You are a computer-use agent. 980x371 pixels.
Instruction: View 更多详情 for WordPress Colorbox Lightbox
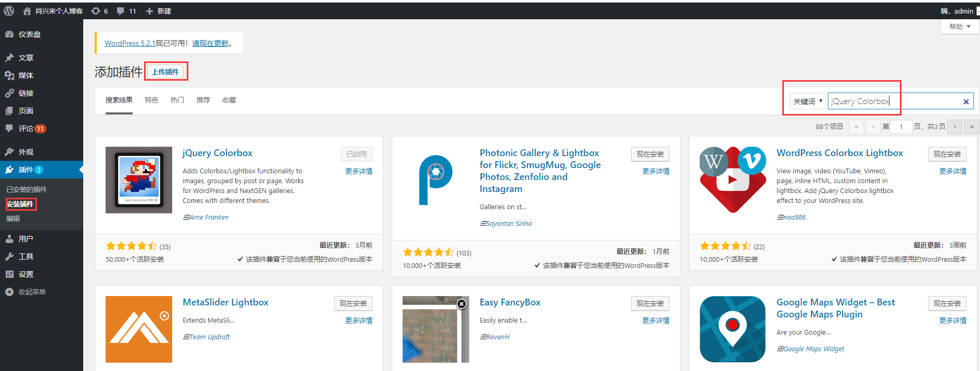point(953,171)
